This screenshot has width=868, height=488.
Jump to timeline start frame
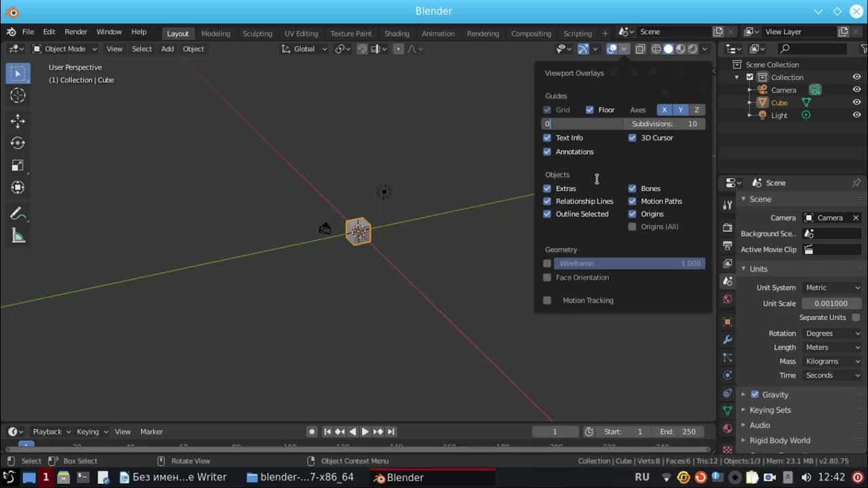pos(328,432)
